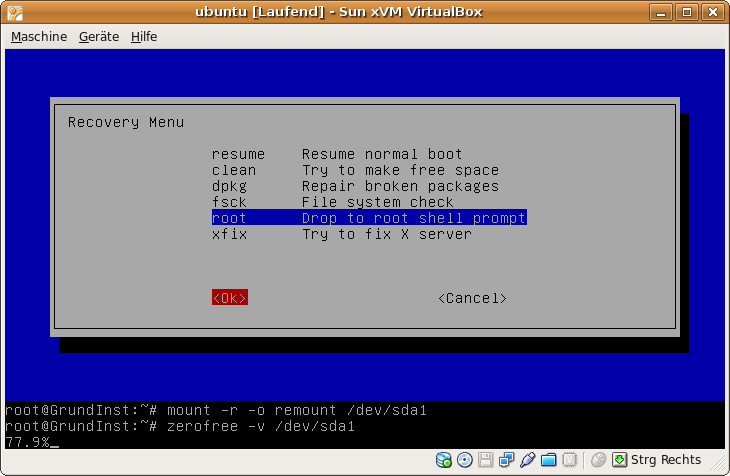This screenshot has width=730, height=476.
Task: Click the Strg Rechts host key label
Action: (666, 460)
